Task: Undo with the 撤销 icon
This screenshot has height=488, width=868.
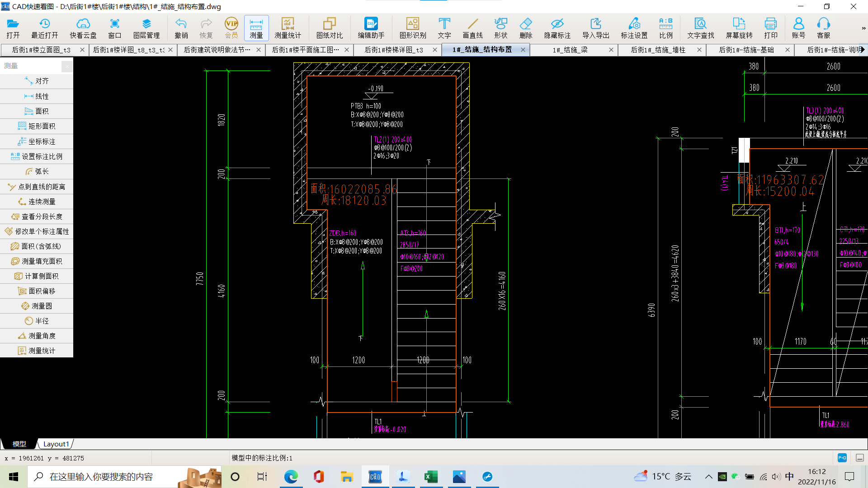Action: [181, 28]
